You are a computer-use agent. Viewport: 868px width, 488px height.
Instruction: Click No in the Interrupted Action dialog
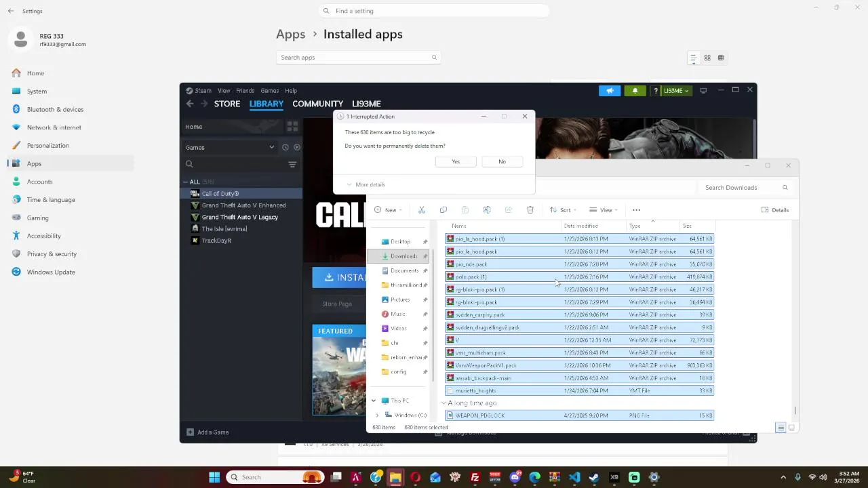(x=502, y=161)
